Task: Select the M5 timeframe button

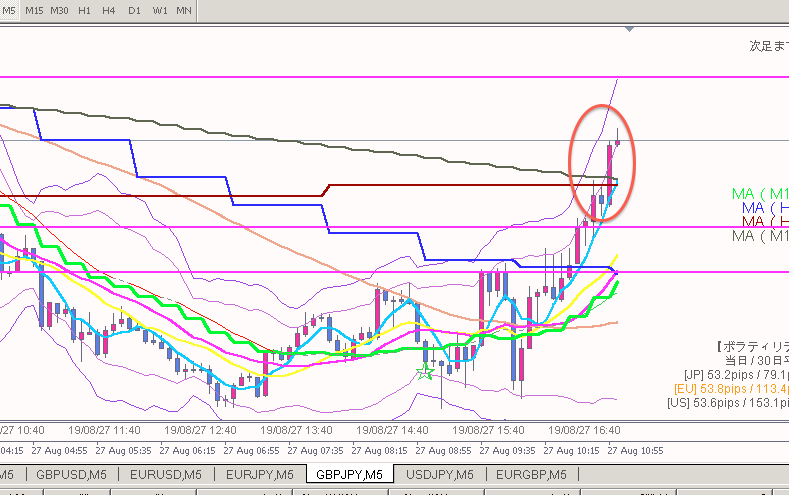Action: [x=9, y=10]
